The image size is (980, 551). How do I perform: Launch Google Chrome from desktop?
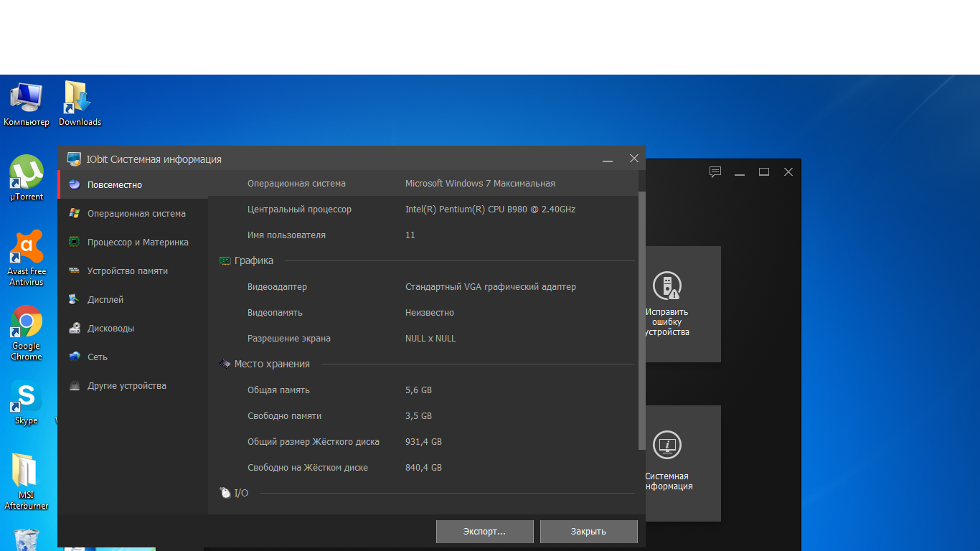click(x=27, y=331)
